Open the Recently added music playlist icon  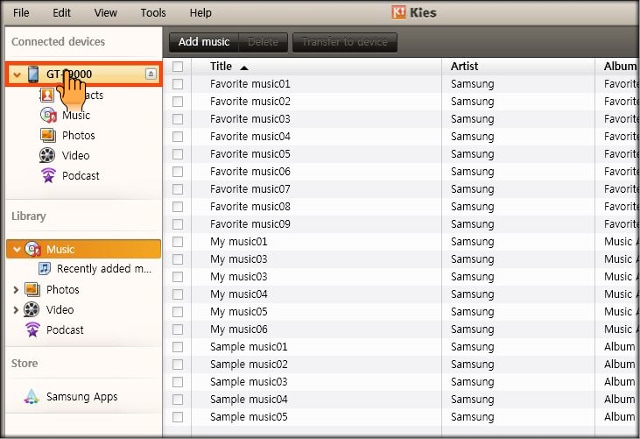[x=44, y=268]
